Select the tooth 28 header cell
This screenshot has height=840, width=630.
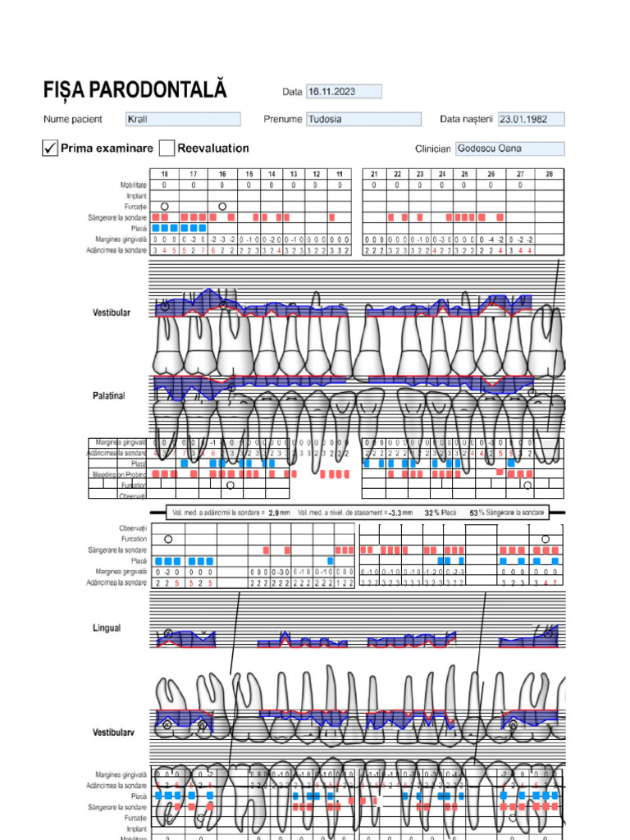click(x=549, y=174)
